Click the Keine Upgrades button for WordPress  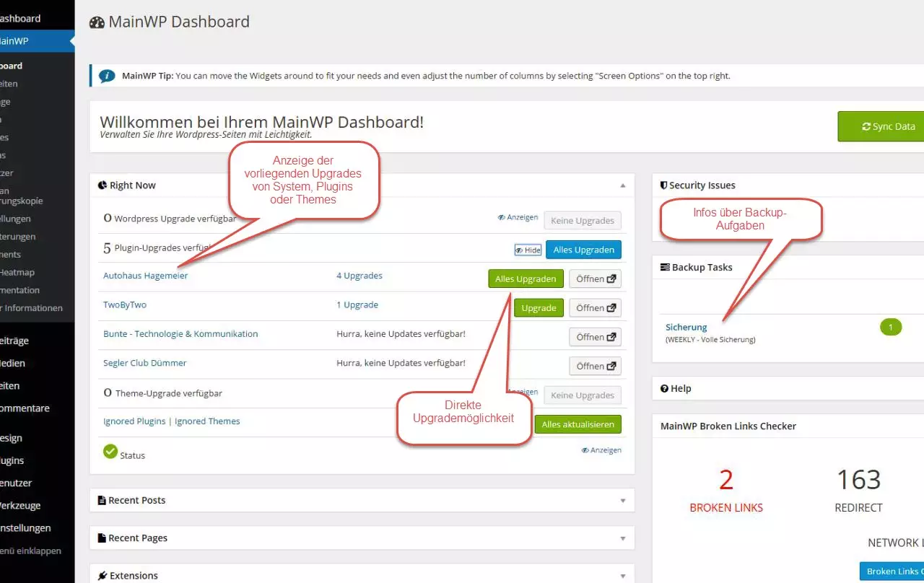click(x=583, y=221)
